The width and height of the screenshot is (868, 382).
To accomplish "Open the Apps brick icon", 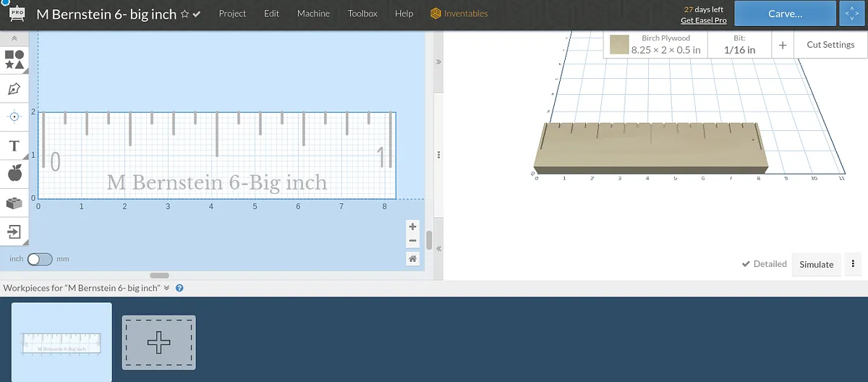I will click(14, 203).
